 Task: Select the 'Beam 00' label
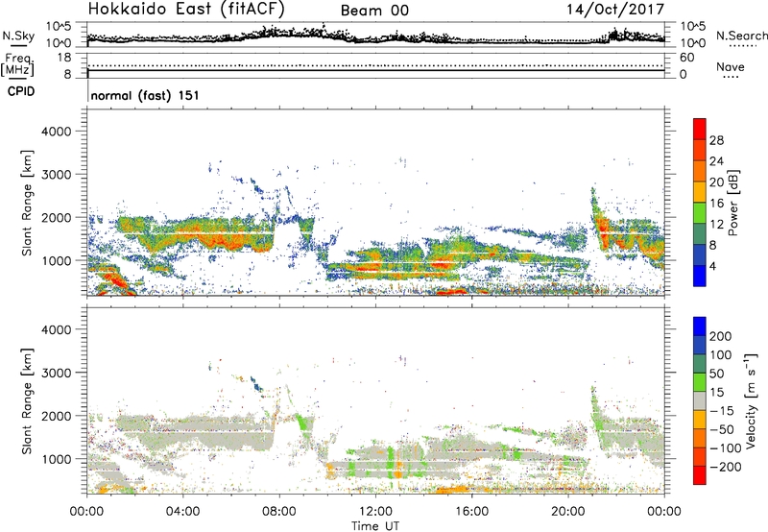click(x=374, y=11)
